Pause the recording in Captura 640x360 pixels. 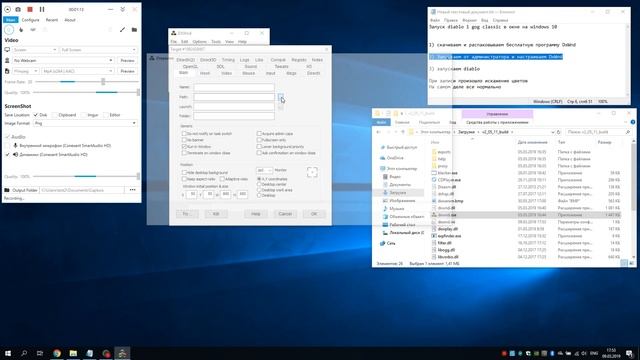click(x=42, y=9)
